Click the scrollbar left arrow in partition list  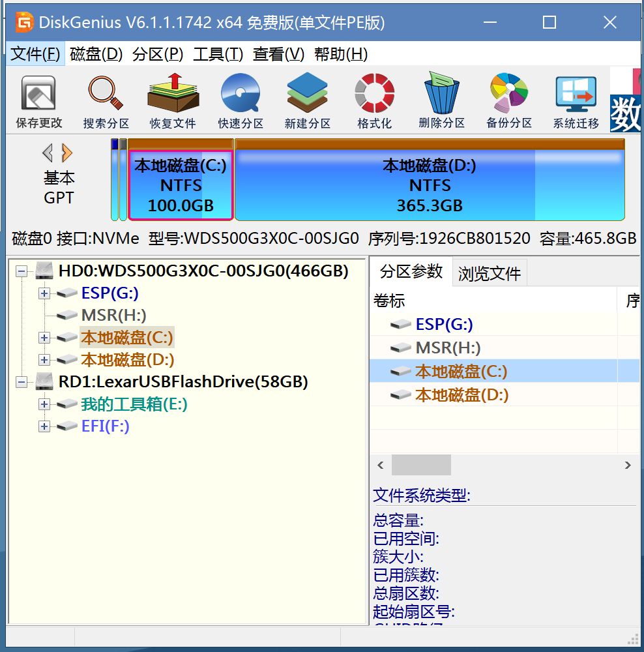380,465
